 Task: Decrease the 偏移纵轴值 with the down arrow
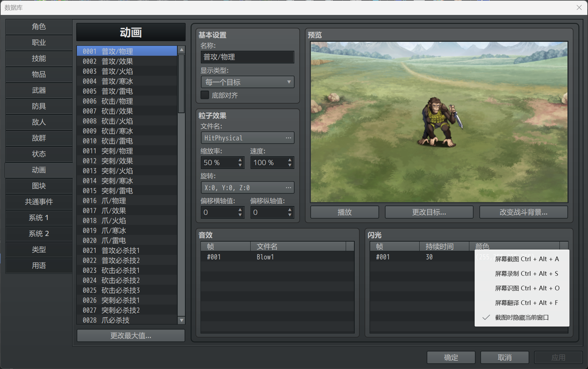coord(290,215)
